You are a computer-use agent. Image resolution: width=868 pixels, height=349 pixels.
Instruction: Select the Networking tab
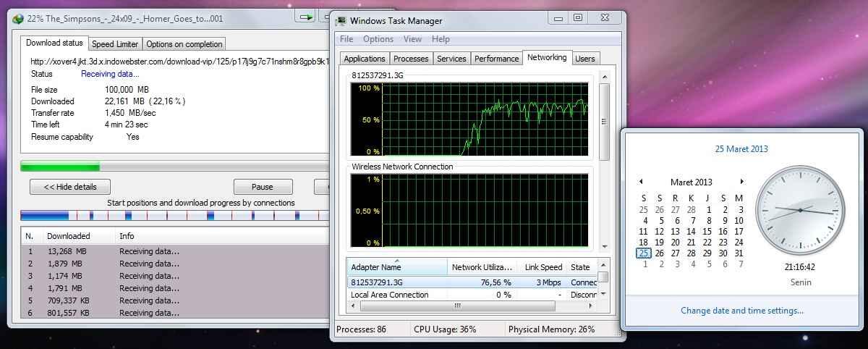547,57
